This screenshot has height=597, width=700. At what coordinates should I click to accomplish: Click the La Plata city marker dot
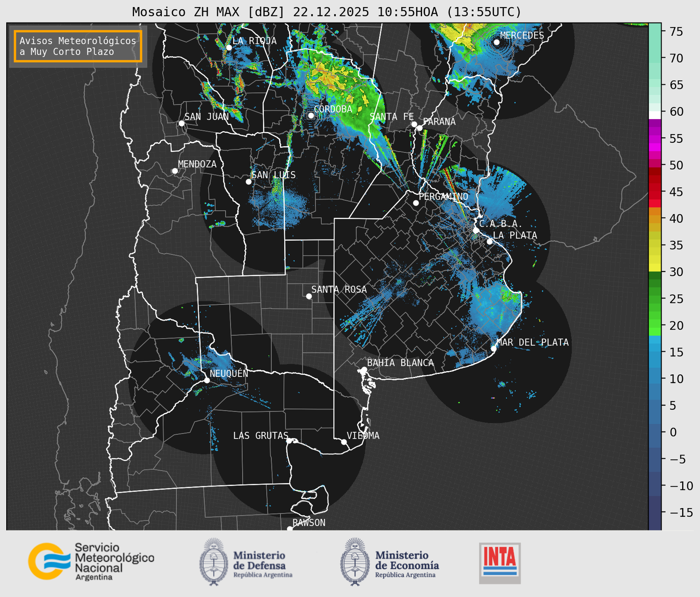490,242
